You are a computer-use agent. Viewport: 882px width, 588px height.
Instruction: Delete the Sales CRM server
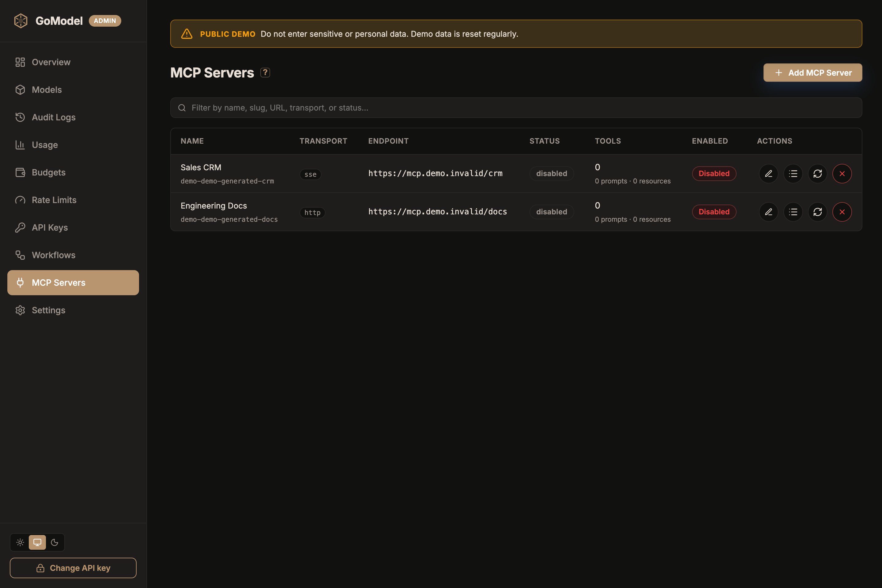pos(842,174)
